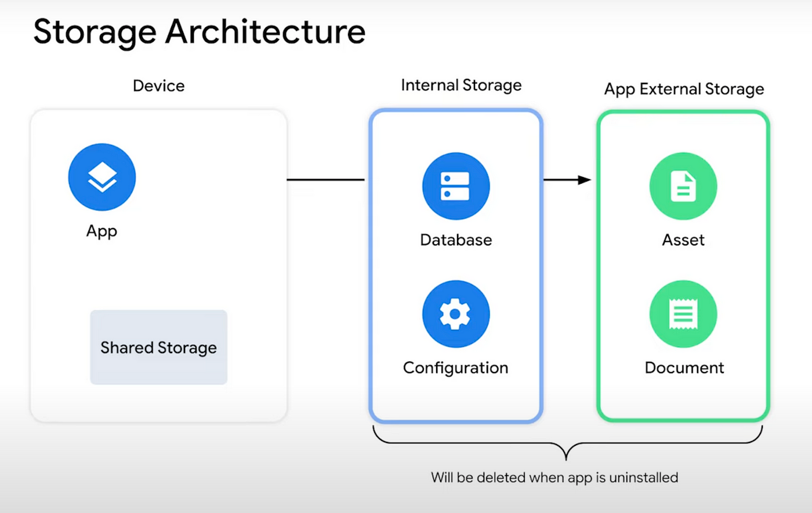
Task: Click the Document label text
Action: [x=684, y=368]
